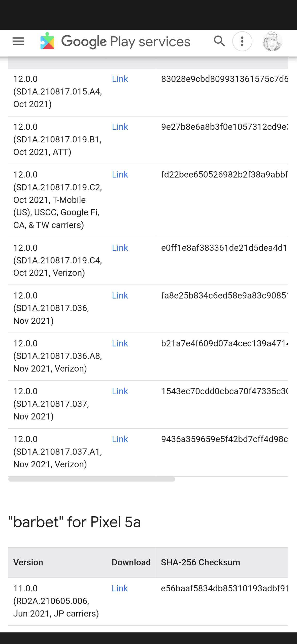Download link for SD1A.210817.019.C4 Verizon build
The width and height of the screenshot is (297, 644).
click(120, 248)
